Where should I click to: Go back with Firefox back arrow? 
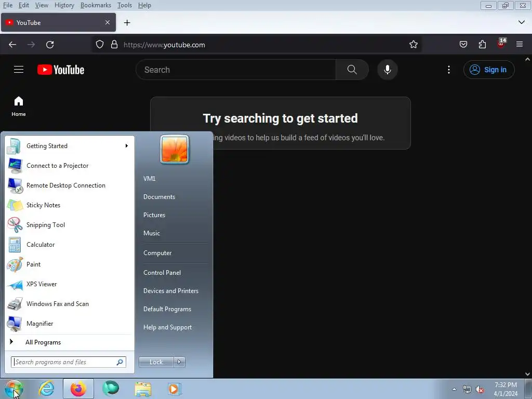click(x=12, y=45)
